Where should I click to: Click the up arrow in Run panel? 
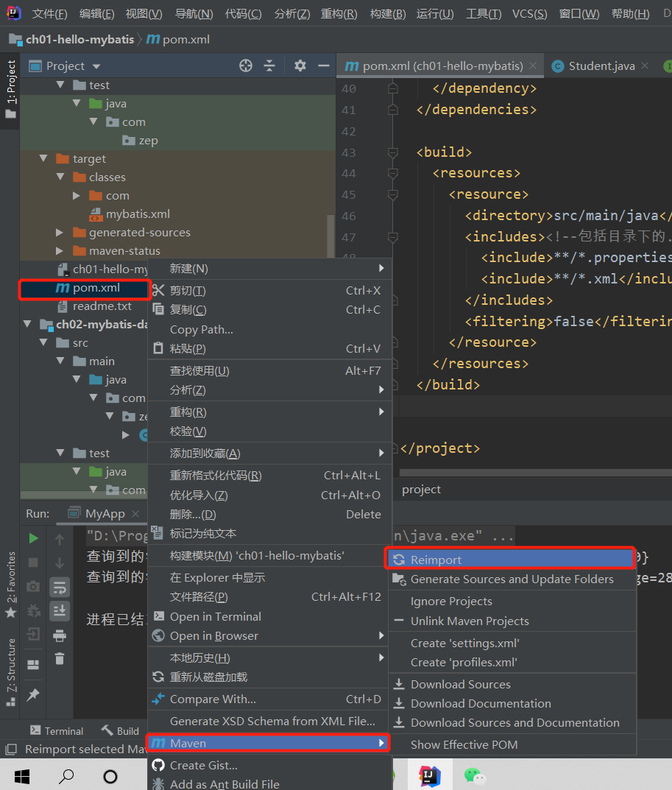[x=60, y=539]
